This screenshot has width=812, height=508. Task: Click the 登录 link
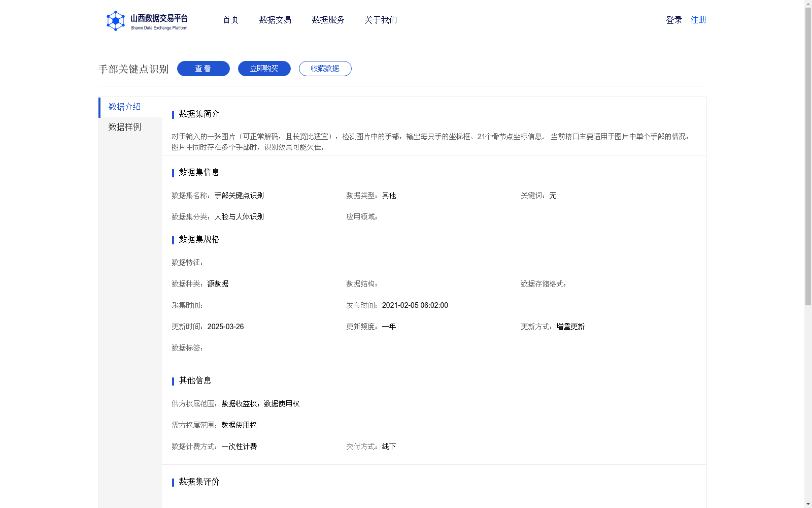(x=674, y=20)
